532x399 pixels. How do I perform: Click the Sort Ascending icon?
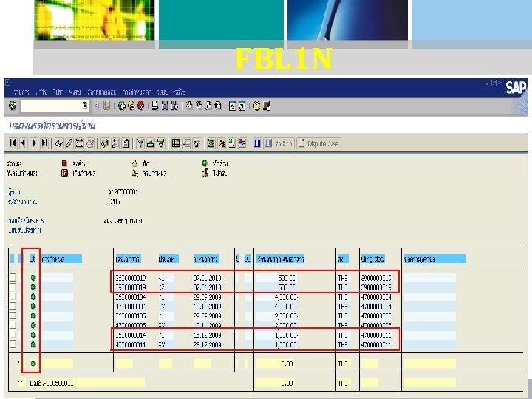click(150, 143)
